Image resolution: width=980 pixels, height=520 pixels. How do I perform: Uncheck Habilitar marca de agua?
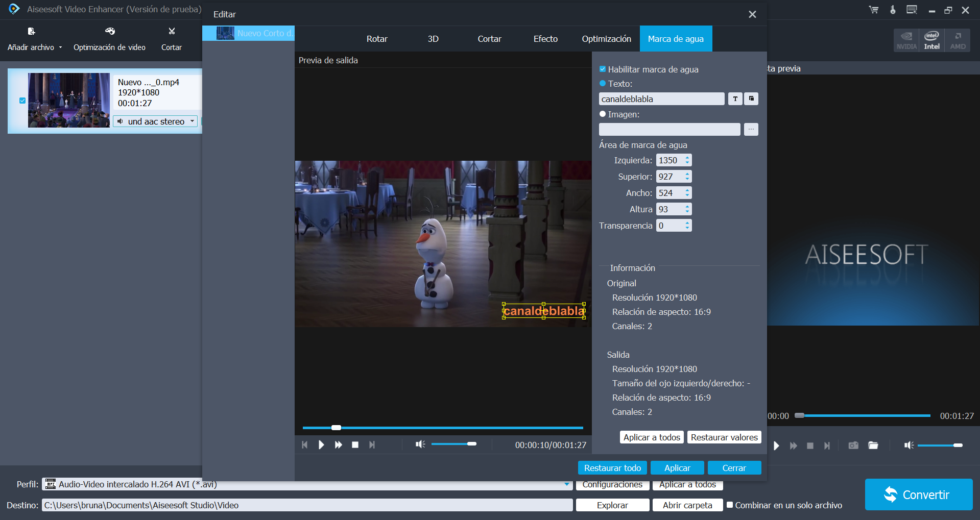[603, 69]
